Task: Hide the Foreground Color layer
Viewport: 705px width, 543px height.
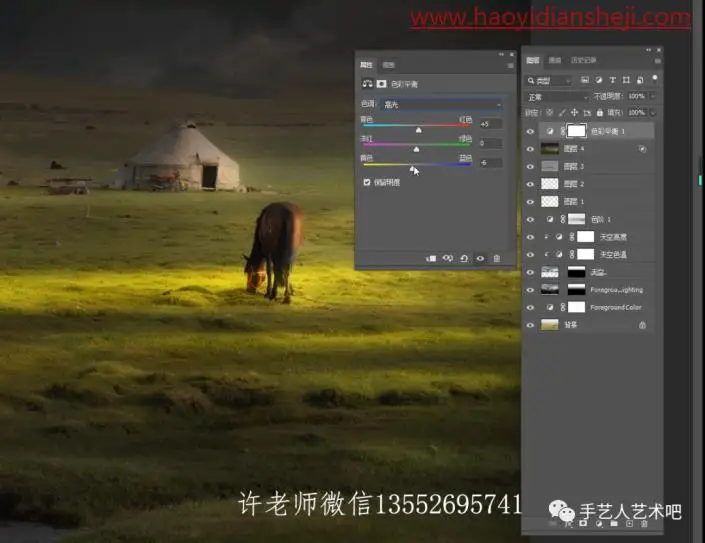Action: (x=531, y=307)
